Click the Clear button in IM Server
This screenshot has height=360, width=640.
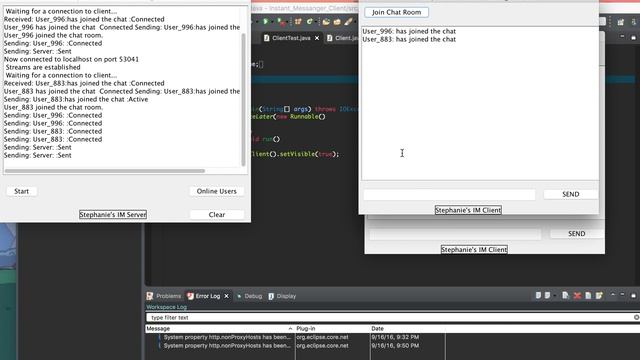pos(217,214)
